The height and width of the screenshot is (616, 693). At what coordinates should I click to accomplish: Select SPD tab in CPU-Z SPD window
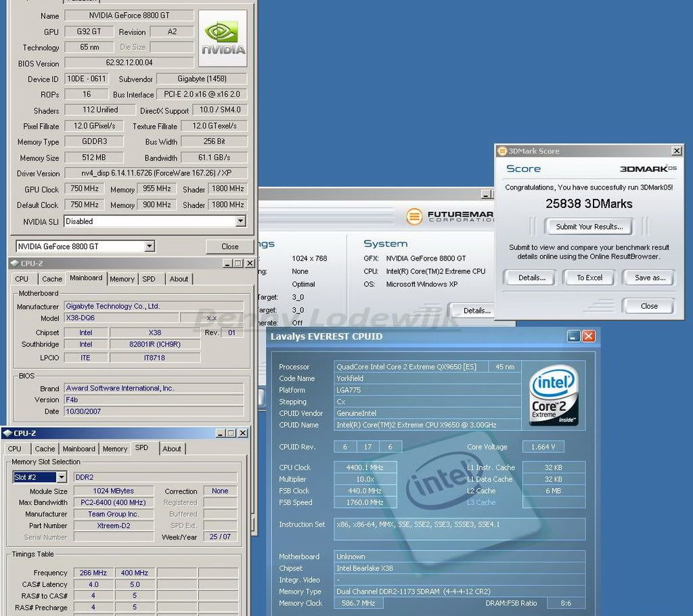[142, 447]
